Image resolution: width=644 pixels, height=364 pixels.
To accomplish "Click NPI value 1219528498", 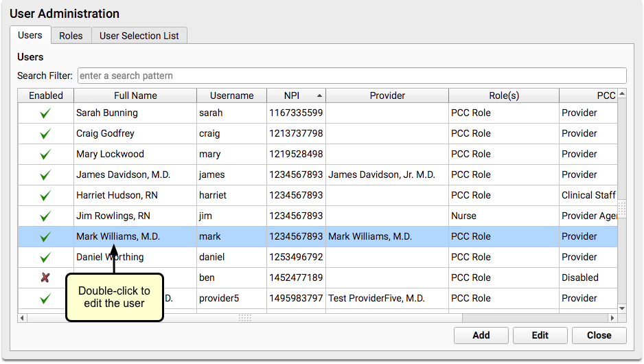I will tap(296, 154).
